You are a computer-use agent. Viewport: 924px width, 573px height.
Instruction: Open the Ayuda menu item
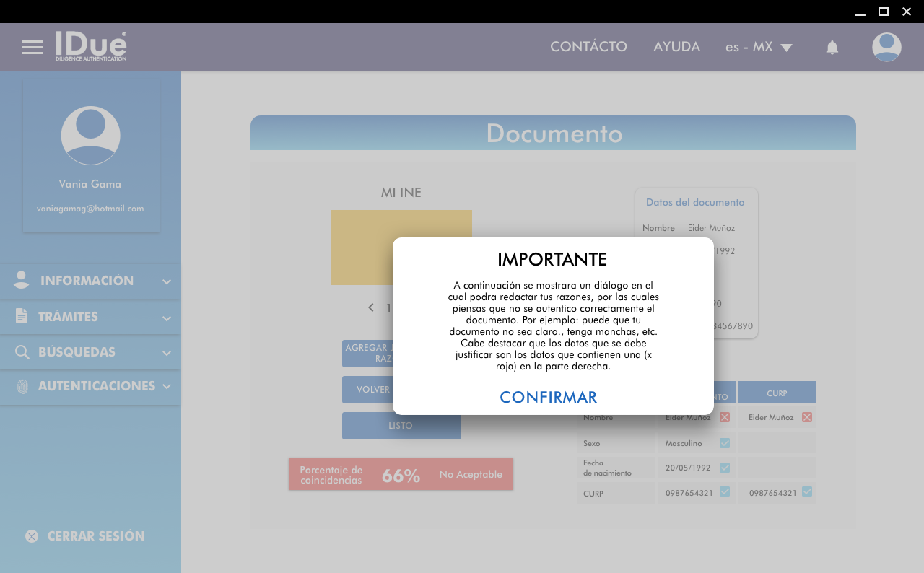click(x=676, y=47)
